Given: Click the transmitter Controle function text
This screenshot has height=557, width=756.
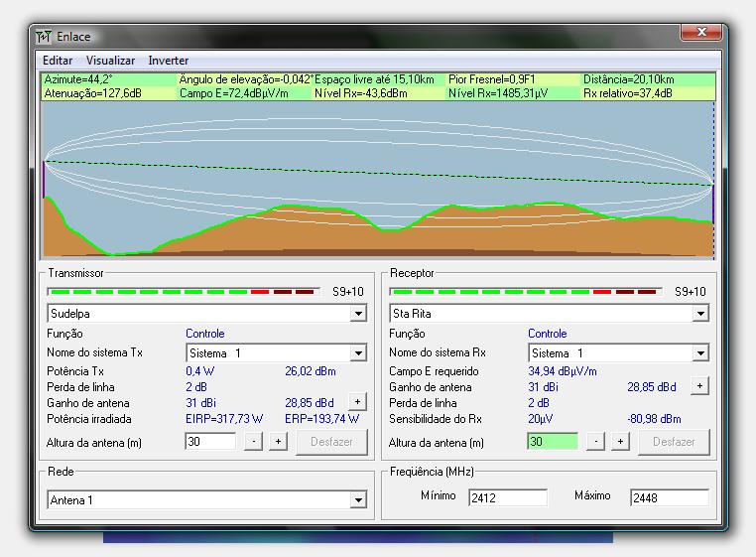Looking at the screenshot, I should click(205, 334).
